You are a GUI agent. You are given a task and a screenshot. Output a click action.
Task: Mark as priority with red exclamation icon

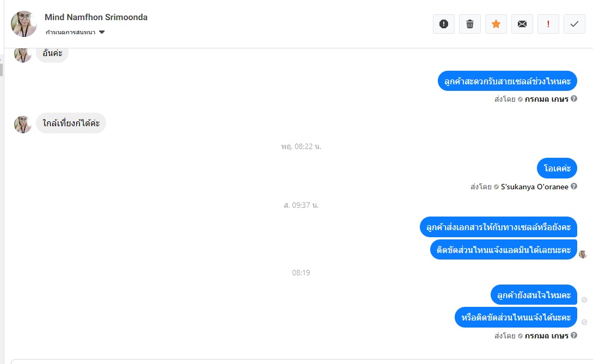[548, 24]
